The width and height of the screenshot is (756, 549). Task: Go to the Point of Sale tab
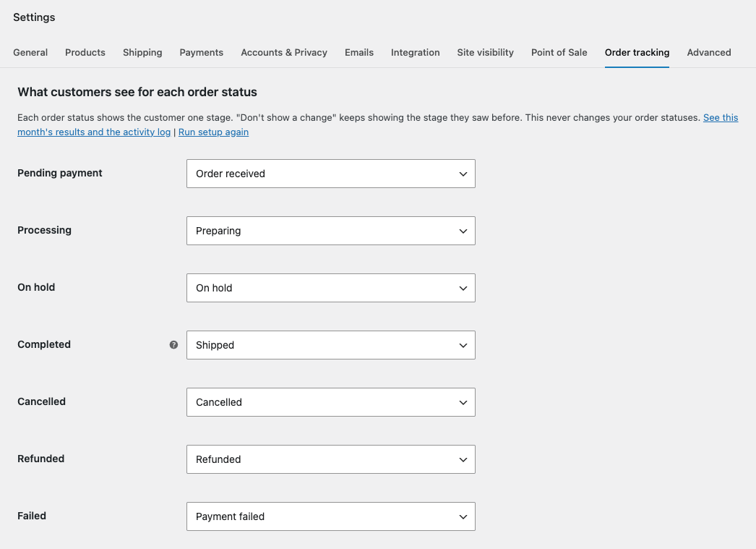[x=559, y=53]
